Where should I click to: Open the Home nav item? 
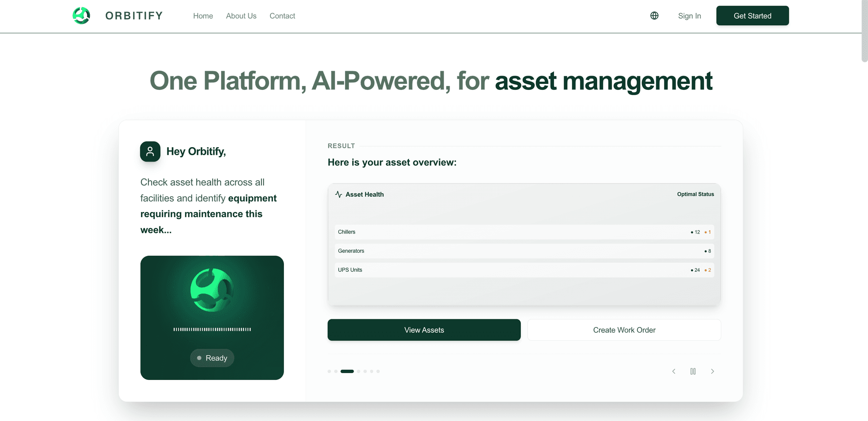pos(203,16)
